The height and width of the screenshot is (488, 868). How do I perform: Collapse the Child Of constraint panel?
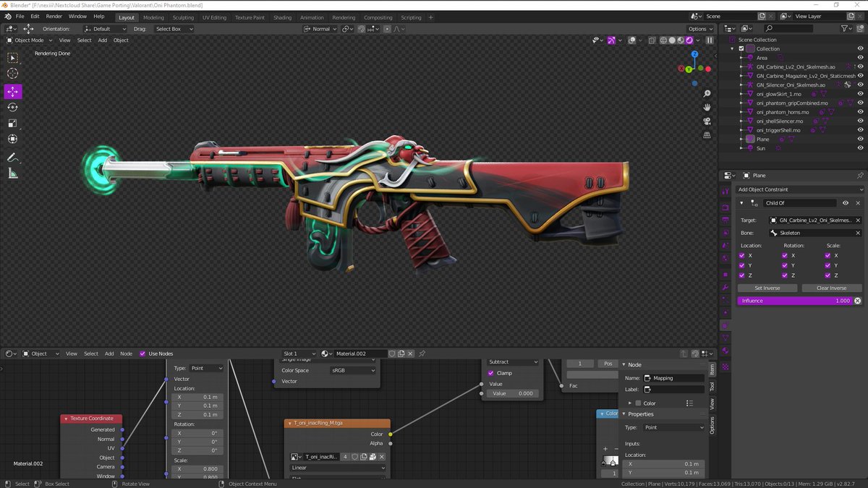(741, 203)
